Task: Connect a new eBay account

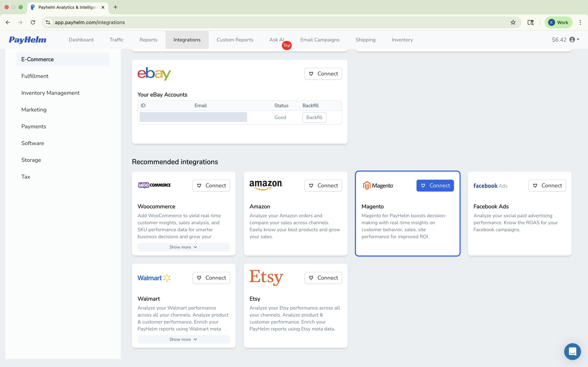Action: [323, 74]
